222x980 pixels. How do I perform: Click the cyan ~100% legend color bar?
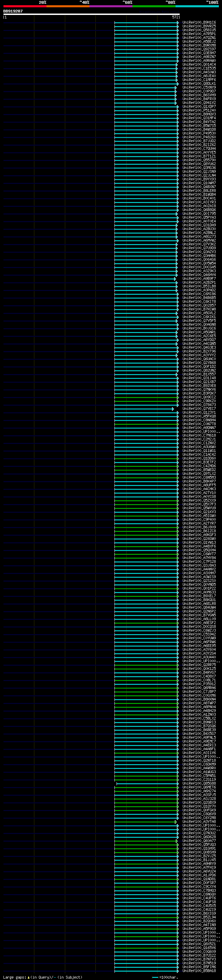(197, 6)
